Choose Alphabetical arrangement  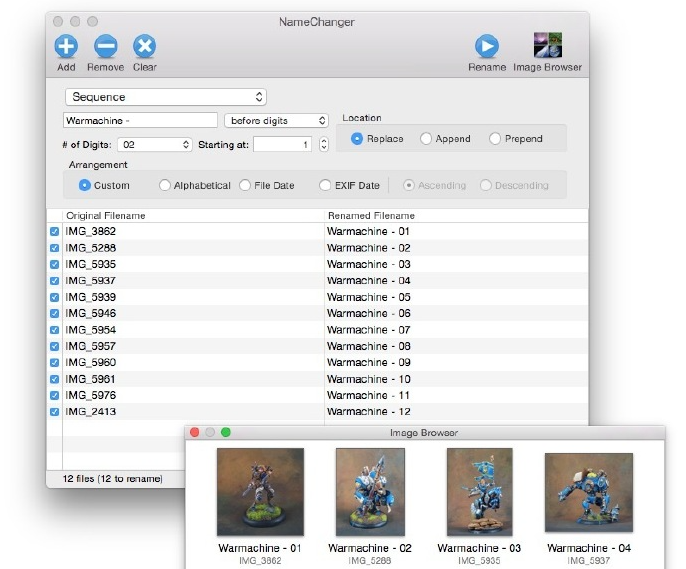195,185
